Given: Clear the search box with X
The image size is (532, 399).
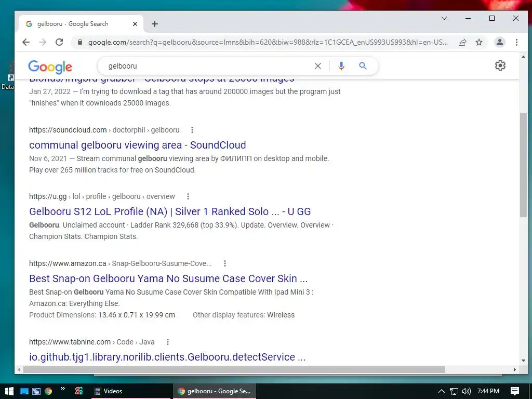Looking at the screenshot, I should [317, 66].
